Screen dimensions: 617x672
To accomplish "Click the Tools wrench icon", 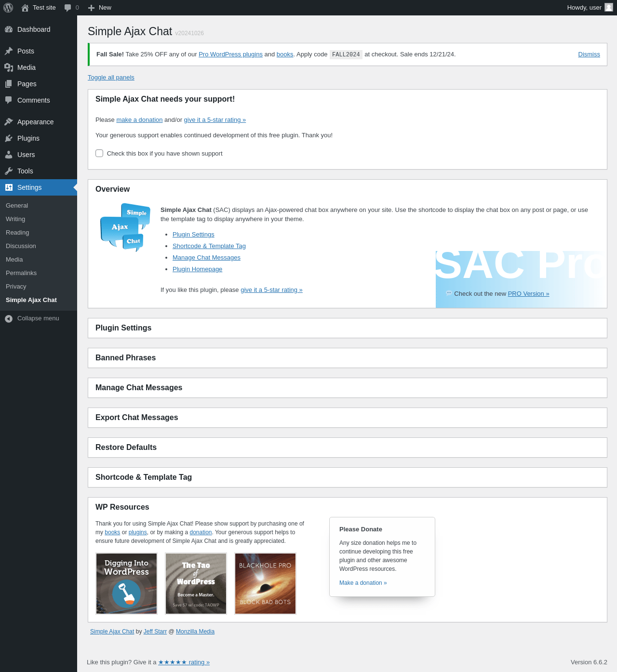I will pyautogui.click(x=9, y=171).
